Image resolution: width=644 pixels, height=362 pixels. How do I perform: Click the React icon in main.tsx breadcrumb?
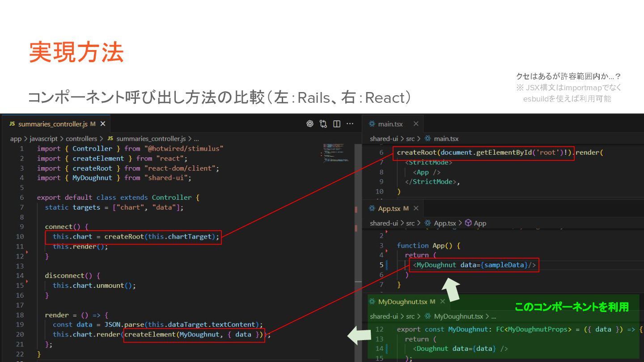click(x=428, y=139)
